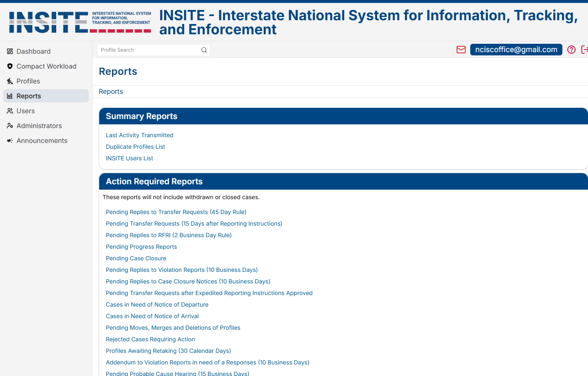
Task: Open Pending Replies to Case Closure Notices
Action: coord(188,281)
